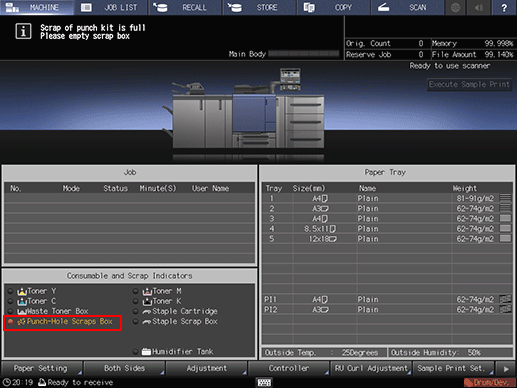Select Tray 4 8.5x11 row in Paper Tray
Viewport: 517px width, 388px height.
(387, 229)
